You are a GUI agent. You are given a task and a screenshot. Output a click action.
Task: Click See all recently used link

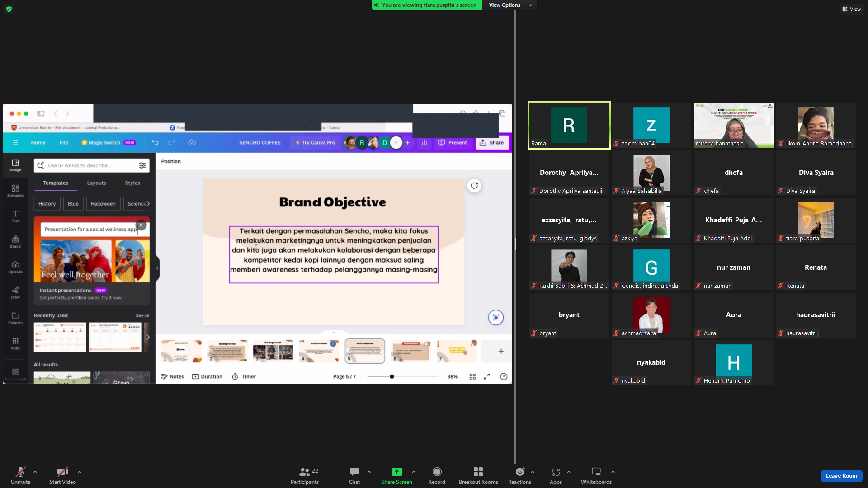tap(142, 316)
